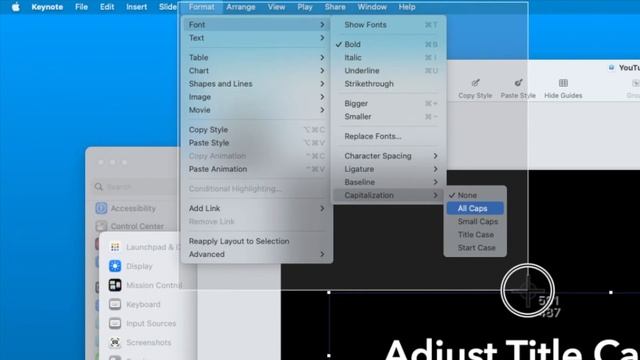Choose Bigger to increase font size
Viewport: 640px width, 360px height.
pyautogui.click(x=388, y=103)
